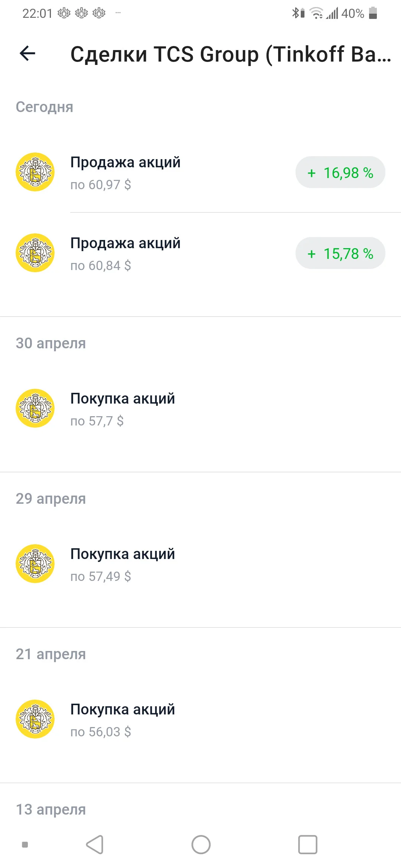Image resolution: width=401 pixels, height=868 pixels.
Task: Open the + 15,78 % profit badge
Action: click(340, 253)
